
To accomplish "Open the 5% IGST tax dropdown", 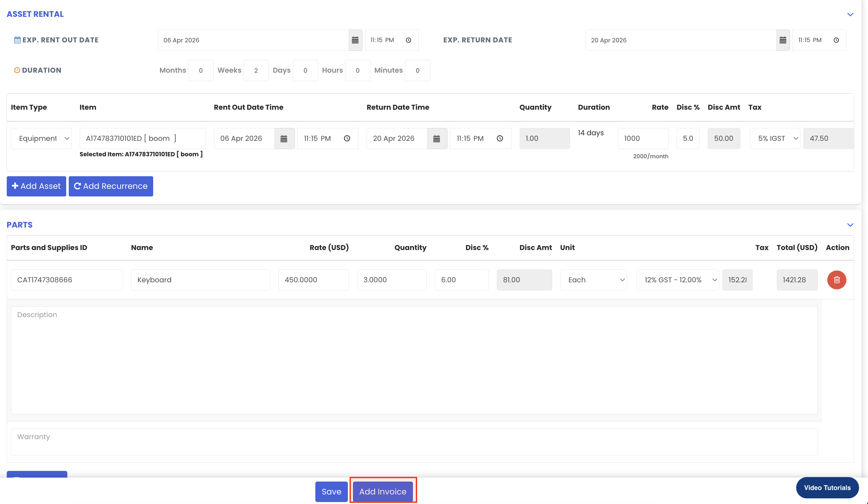I will click(x=775, y=139).
